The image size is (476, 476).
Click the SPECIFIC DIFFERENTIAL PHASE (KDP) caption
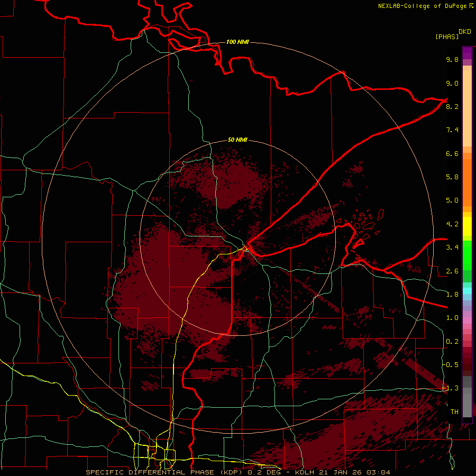point(165,472)
